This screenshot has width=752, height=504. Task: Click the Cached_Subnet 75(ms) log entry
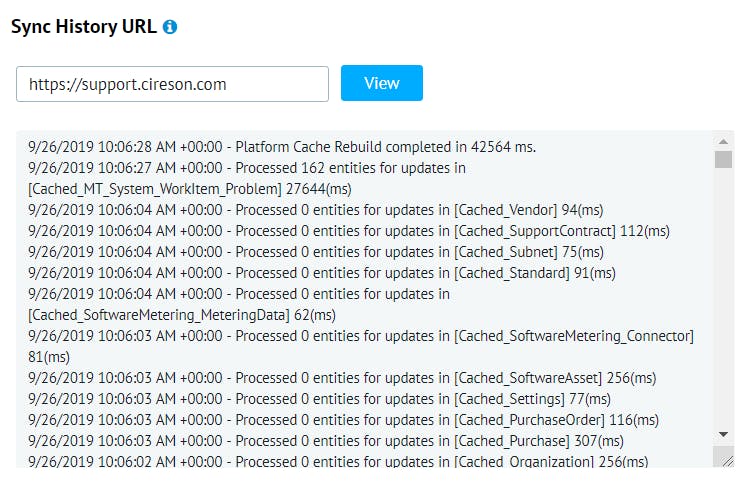(x=316, y=252)
